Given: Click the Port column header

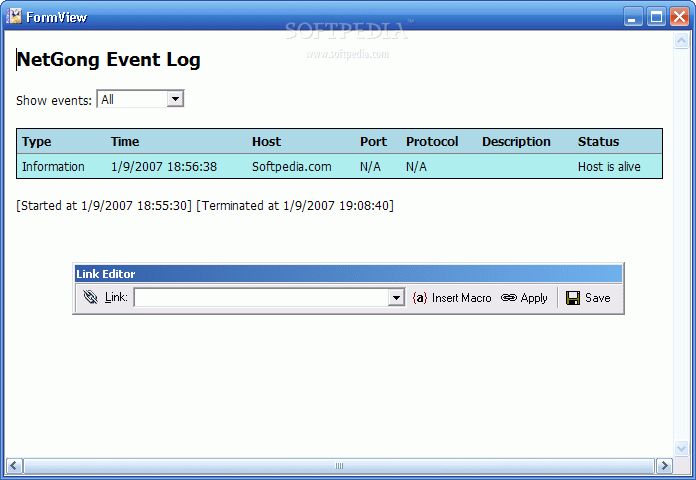Looking at the screenshot, I should point(373,142).
